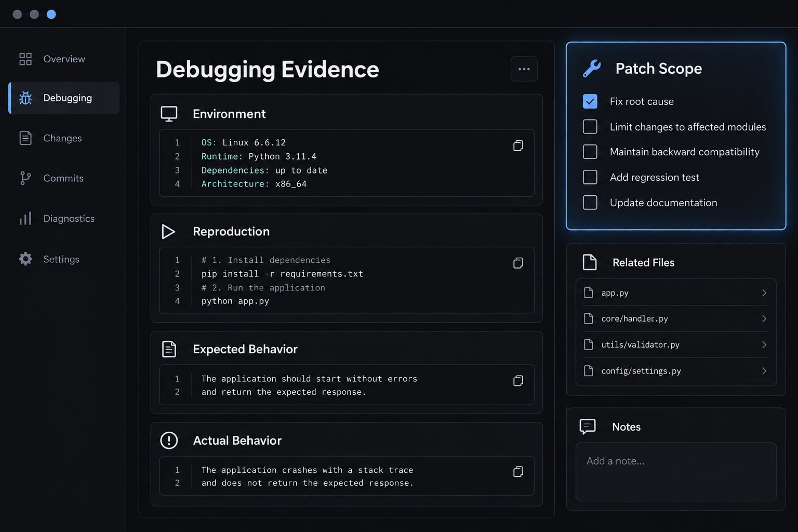Screen dimensions: 798x532
Task: Click the Debugging Evidence heading
Action: (268, 70)
